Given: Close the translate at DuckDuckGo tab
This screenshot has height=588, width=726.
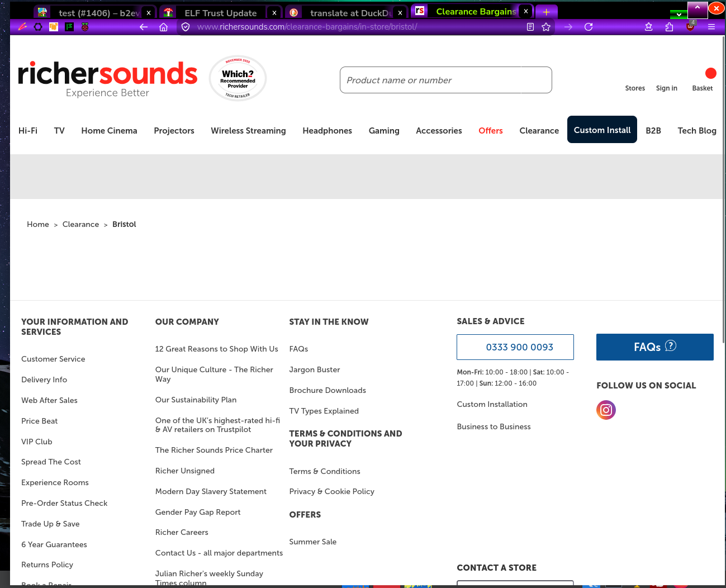Looking at the screenshot, I should pyautogui.click(x=400, y=12).
